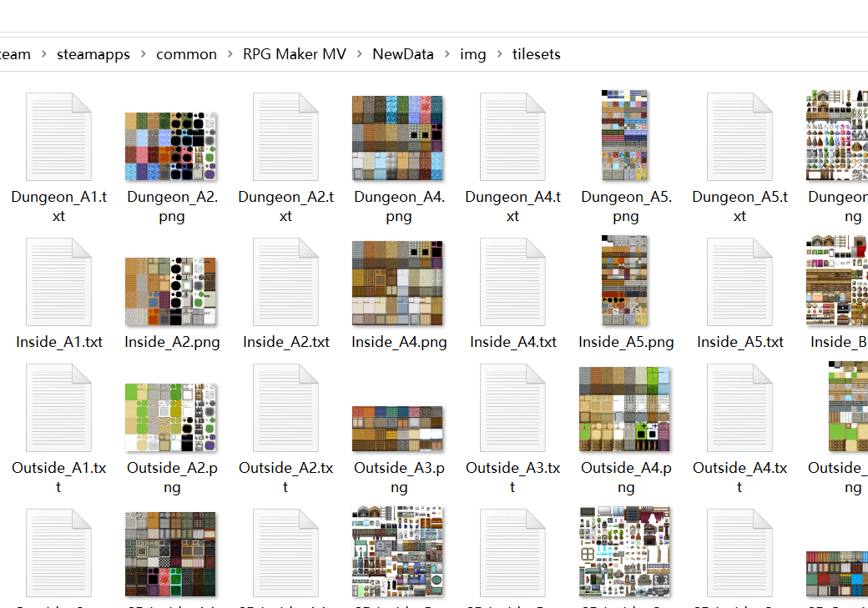Select the Inside_A5.txt document icon
868x608 pixels.
pyautogui.click(x=739, y=282)
